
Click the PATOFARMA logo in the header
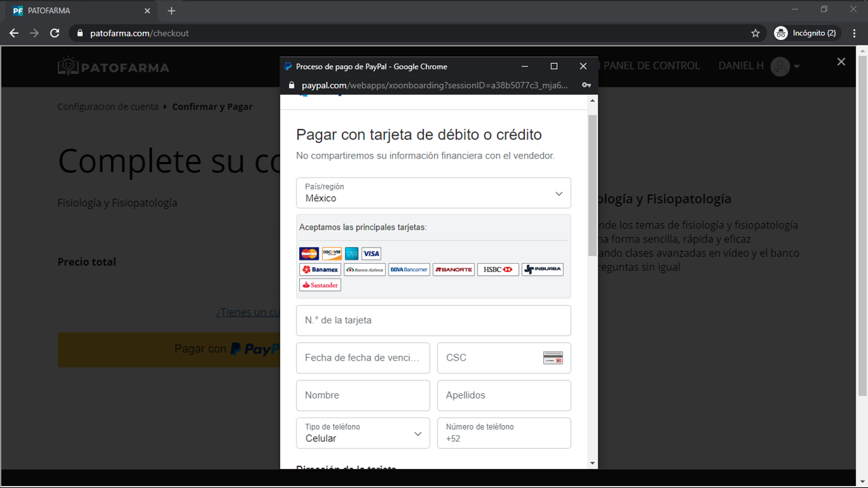point(113,66)
